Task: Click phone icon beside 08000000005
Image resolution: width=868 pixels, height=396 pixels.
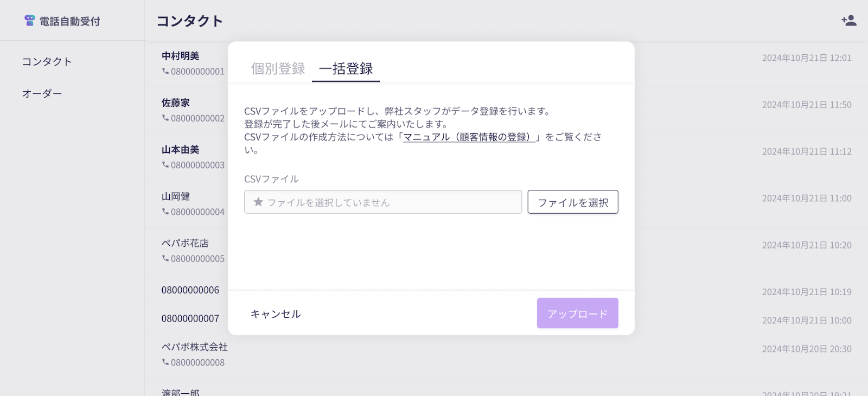Action: pyautogui.click(x=165, y=258)
